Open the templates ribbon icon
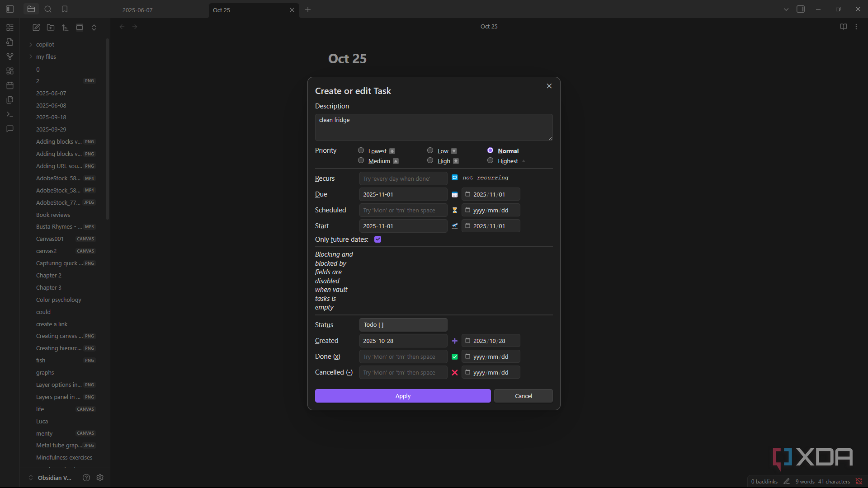Screen dimensions: 868x488 [10, 100]
